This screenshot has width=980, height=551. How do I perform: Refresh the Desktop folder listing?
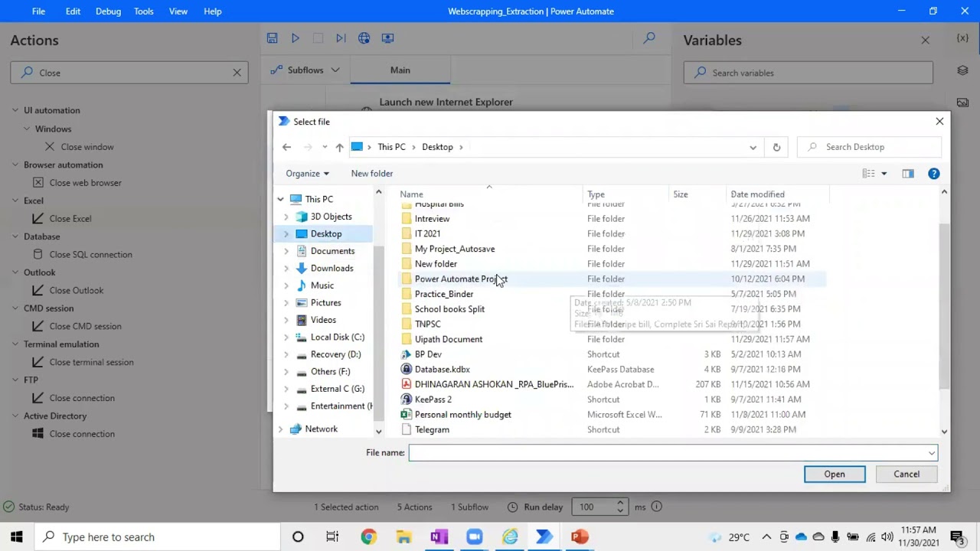(776, 147)
